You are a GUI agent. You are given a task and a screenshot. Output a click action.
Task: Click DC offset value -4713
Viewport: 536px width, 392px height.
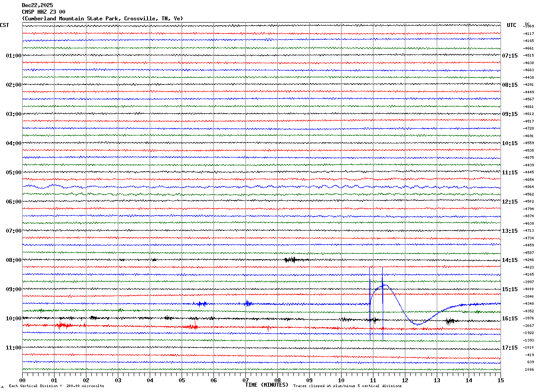[529, 231]
